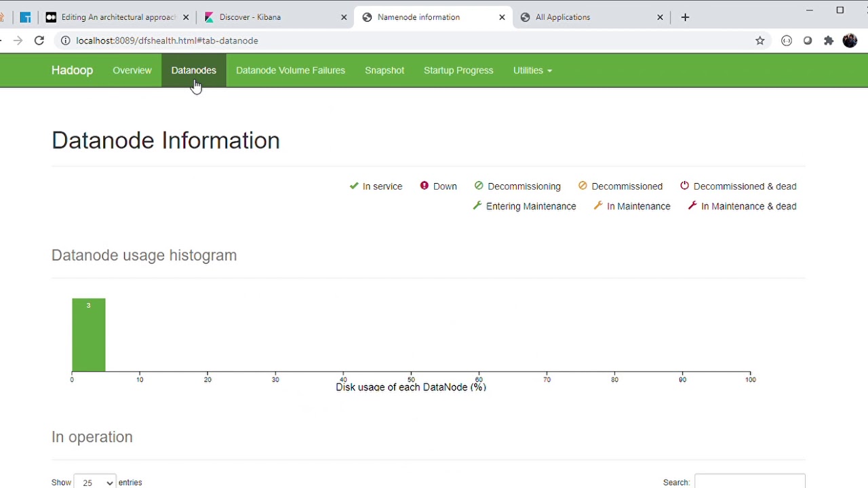The width and height of the screenshot is (868, 488).
Task: Select the Decommissioning status icon
Action: pos(479,186)
